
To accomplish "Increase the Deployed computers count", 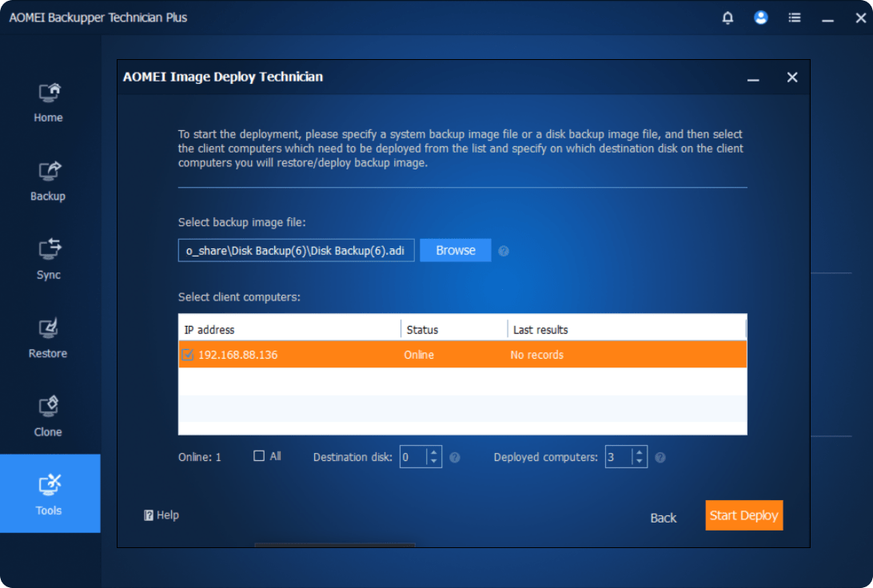I will tap(640, 452).
